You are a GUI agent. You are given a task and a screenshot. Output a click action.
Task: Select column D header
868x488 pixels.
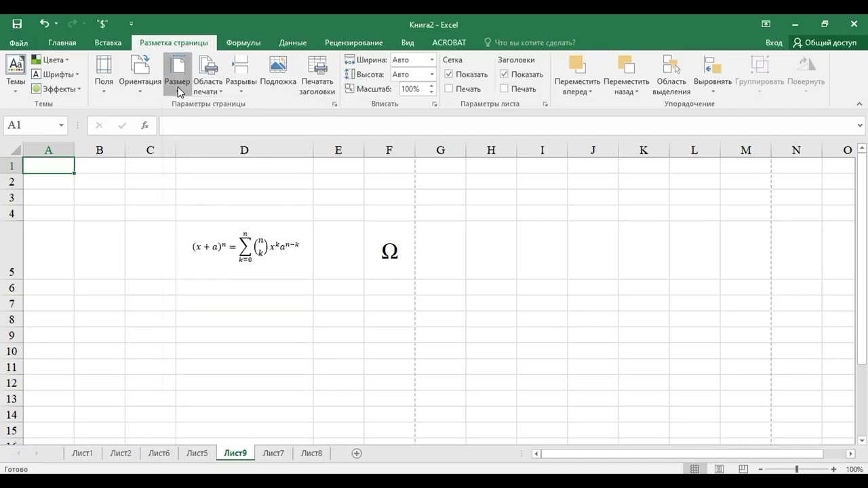tap(244, 150)
